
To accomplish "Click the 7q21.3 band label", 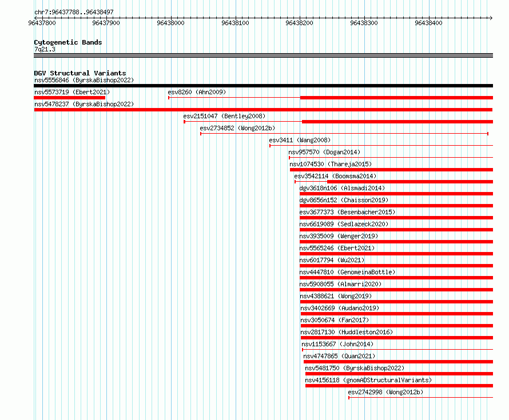I will [45, 49].
